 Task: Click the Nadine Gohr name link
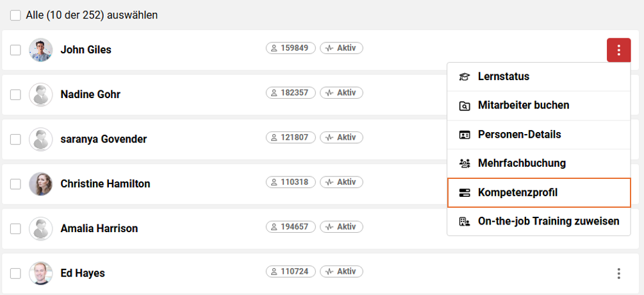pyautogui.click(x=90, y=94)
